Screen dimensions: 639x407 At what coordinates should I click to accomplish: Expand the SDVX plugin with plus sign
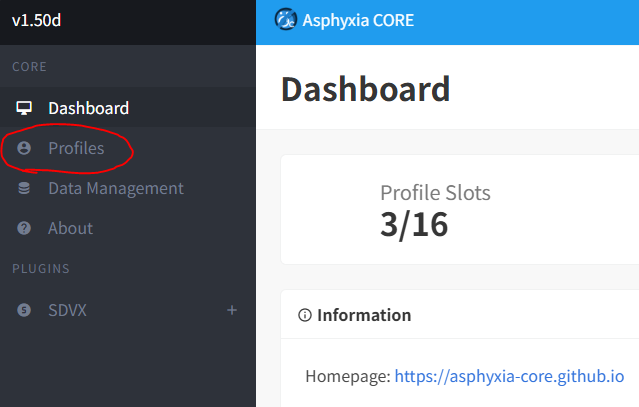[232, 310]
